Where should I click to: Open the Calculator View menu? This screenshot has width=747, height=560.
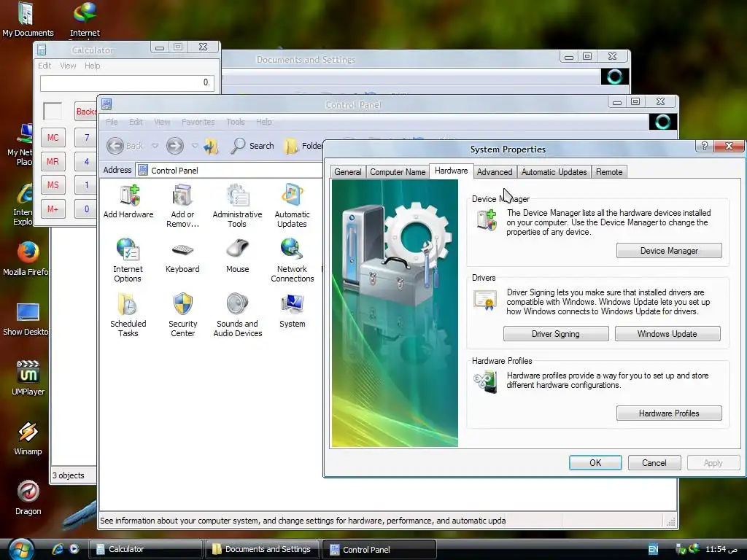point(68,66)
